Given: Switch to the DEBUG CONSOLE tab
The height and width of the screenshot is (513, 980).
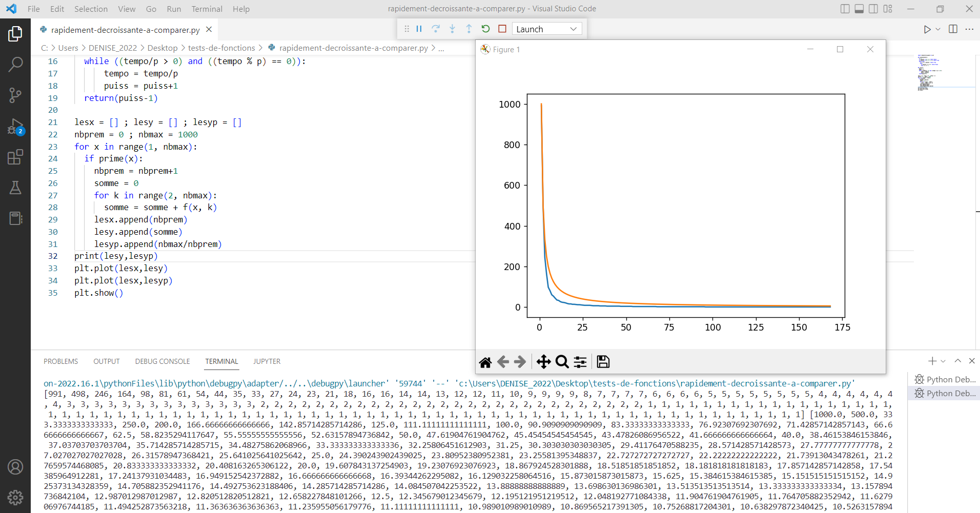Looking at the screenshot, I should pyautogui.click(x=162, y=361).
